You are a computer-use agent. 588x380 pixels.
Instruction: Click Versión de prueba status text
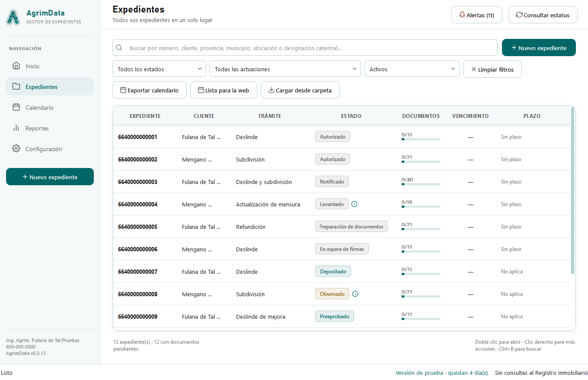(x=442, y=373)
